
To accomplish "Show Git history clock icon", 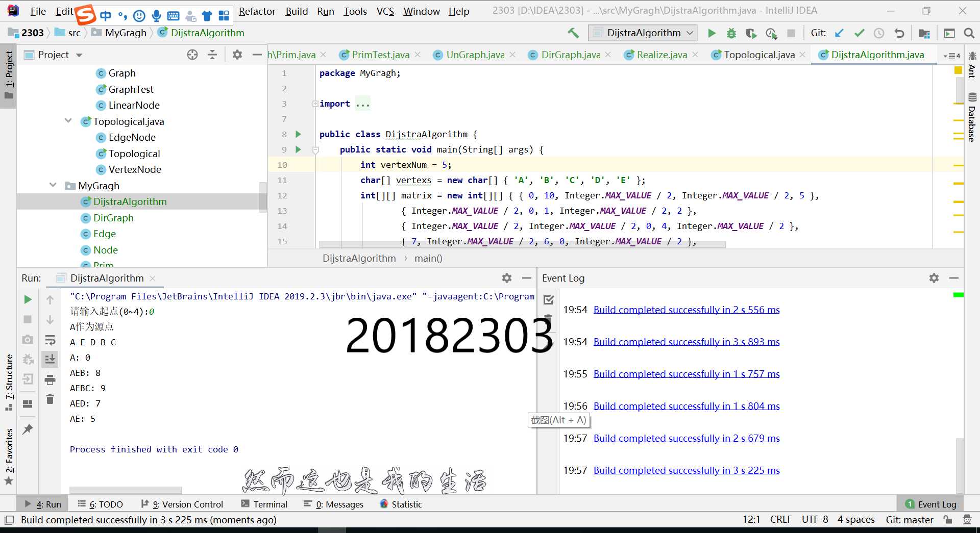I will tap(879, 33).
